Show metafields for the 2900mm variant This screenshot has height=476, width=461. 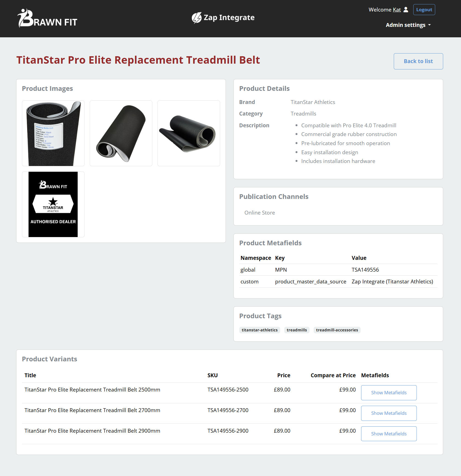pyautogui.click(x=389, y=434)
